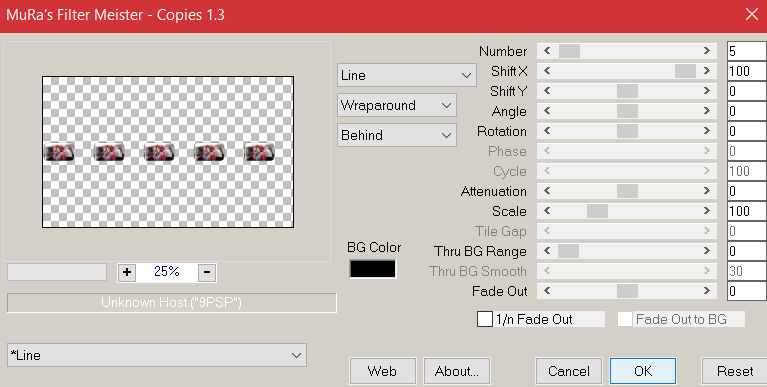Click left arrow of Shift X slider
767x387 pixels.
[x=547, y=71]
